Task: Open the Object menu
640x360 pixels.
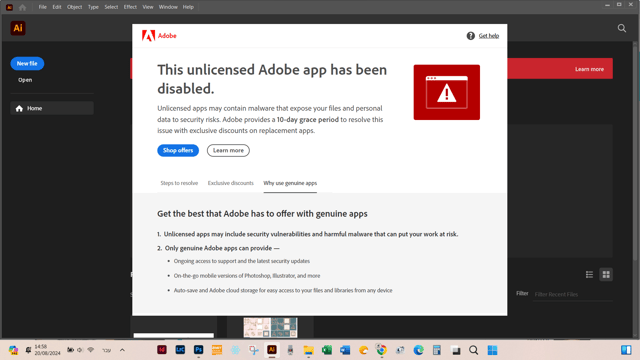Action: [x=74, y=7]
